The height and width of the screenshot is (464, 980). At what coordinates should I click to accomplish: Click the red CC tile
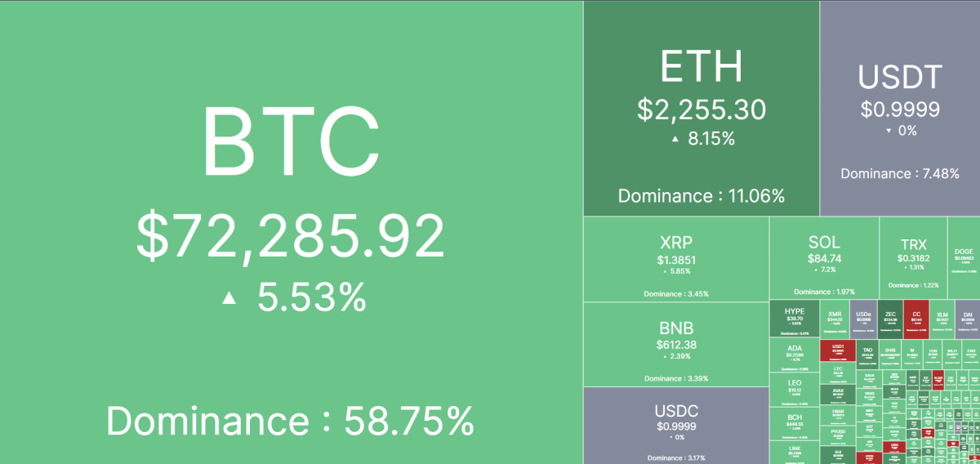pos(916,319)
